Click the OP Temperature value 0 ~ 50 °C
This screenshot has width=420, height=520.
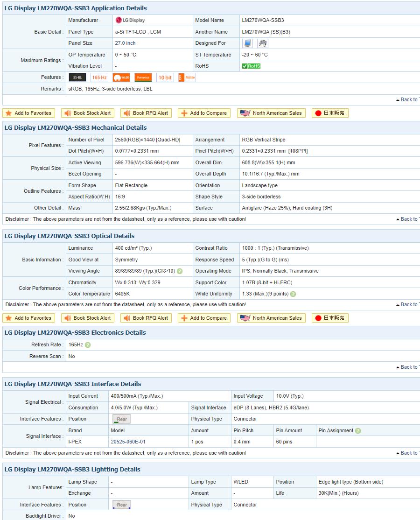[126, 55]
